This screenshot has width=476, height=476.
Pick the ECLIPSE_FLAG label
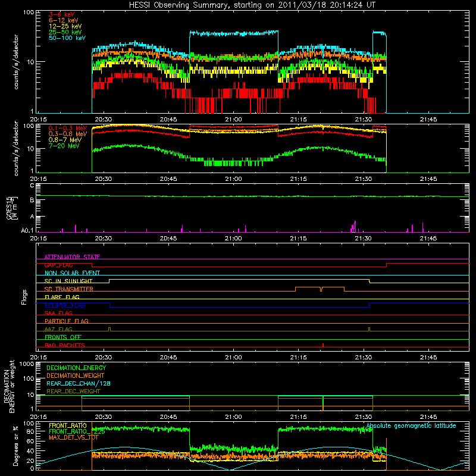coord(65,305)
